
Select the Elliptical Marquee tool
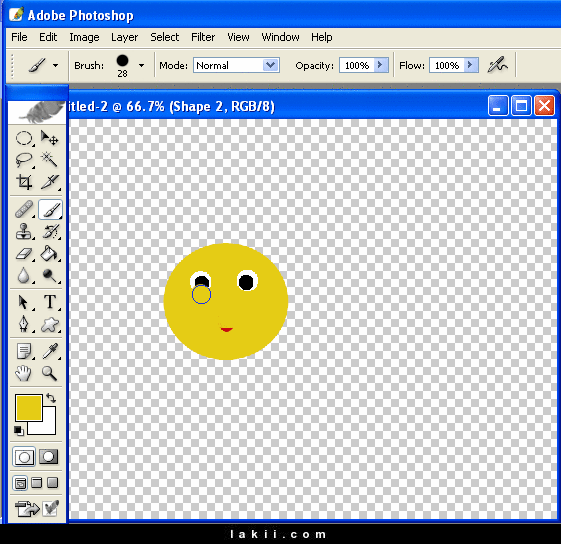(24, 138)
